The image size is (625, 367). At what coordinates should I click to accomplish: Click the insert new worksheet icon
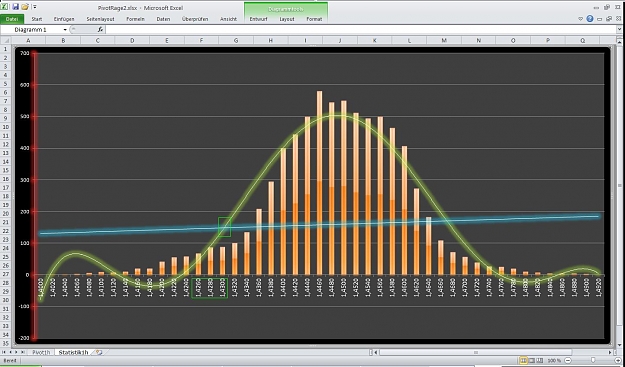99,352
